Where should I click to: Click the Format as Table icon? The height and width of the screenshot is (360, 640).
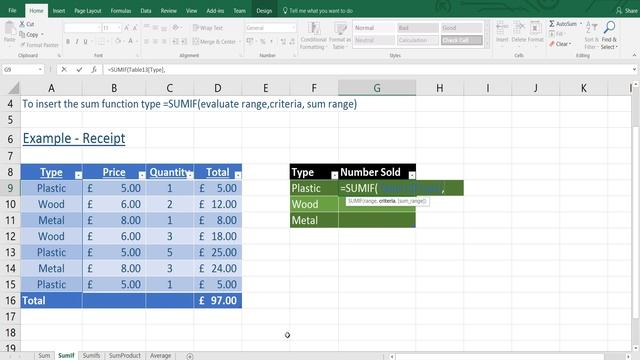point(340,29)
